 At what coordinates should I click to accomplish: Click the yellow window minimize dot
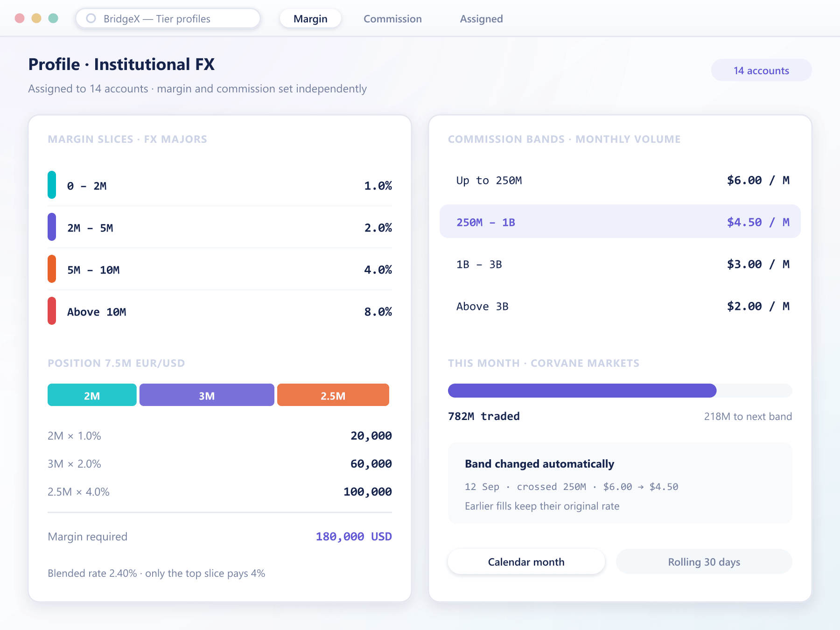point(36,18)
